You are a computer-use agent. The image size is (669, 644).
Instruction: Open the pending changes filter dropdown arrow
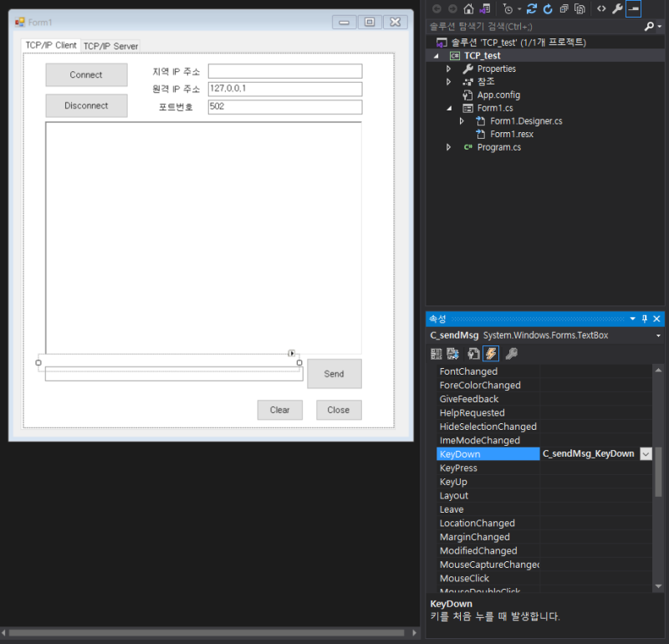click(519, 9)
